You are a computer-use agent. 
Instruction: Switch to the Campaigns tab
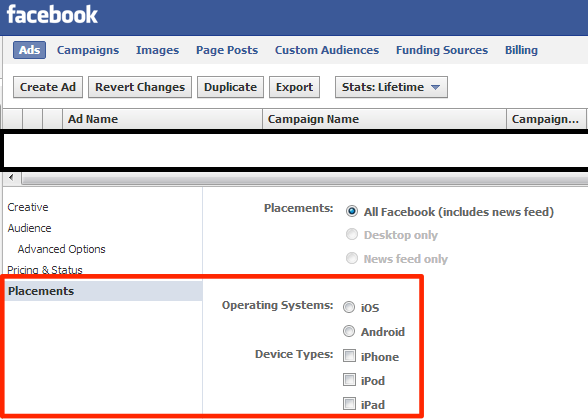[x=88, y=50]
